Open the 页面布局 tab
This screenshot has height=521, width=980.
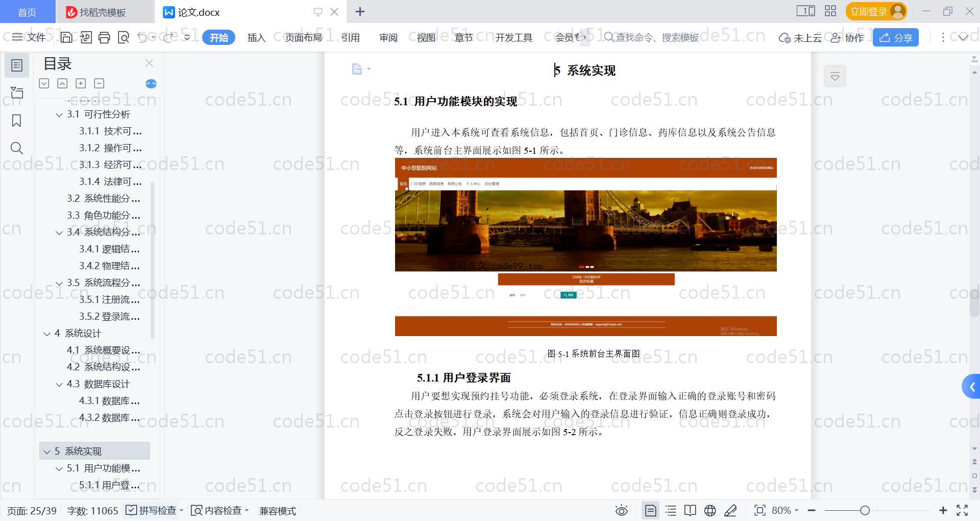tap(303, 37)
